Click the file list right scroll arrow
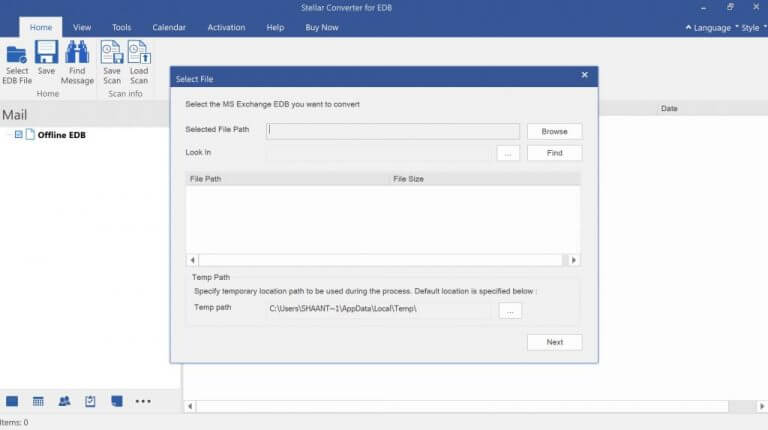Viewport: 768px width, 430px height. click(x=574, y=260)
